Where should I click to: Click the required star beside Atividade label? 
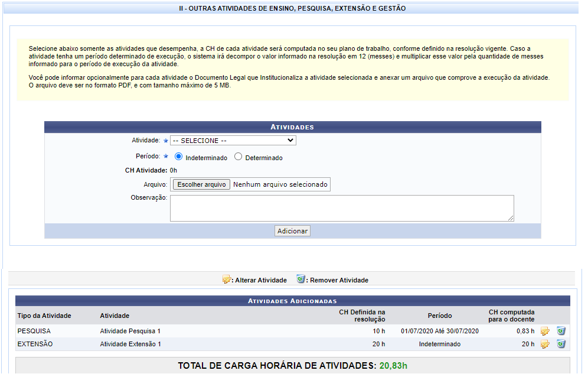point(166,141)
